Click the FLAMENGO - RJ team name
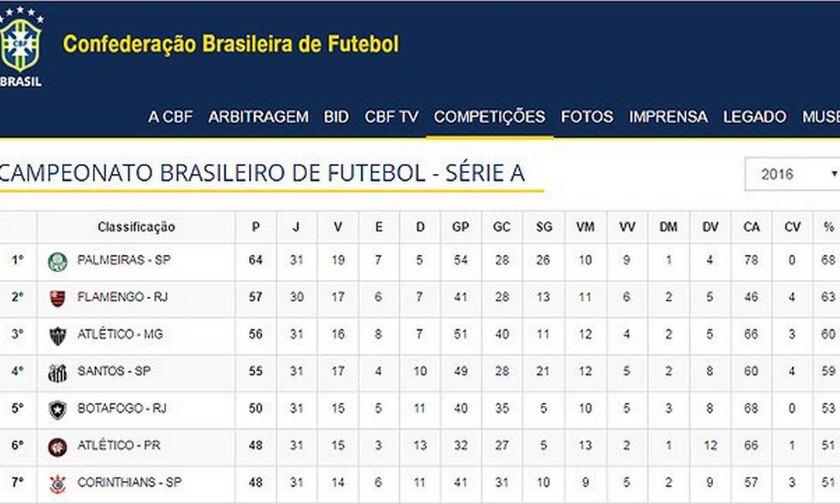This screenshot has width=840, height=504. pyautogui.click(x=121, y=297)
